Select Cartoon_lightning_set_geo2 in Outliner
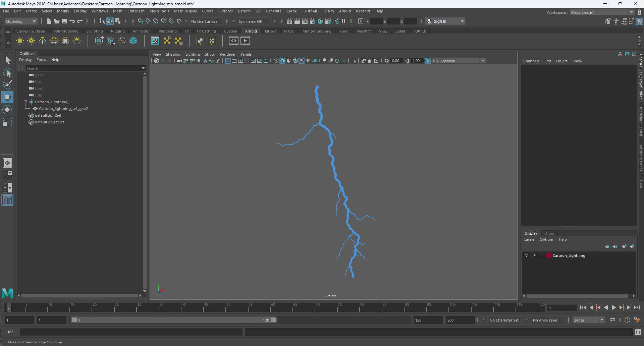 tap(63, 109)
